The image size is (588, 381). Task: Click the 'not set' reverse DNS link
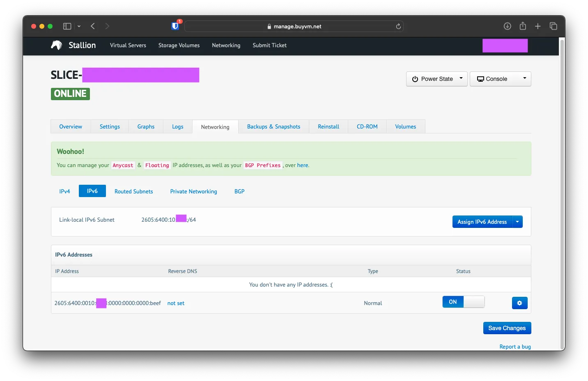[x=176, y=303]
